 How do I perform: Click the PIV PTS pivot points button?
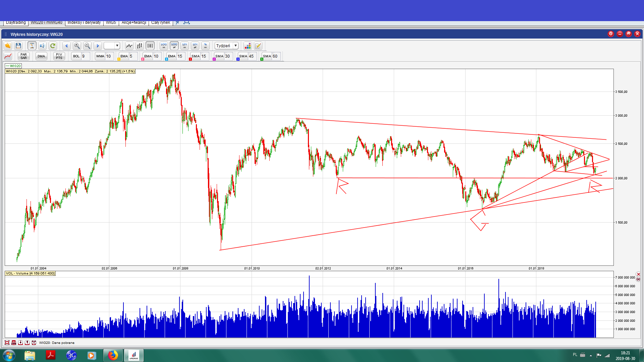59,56
